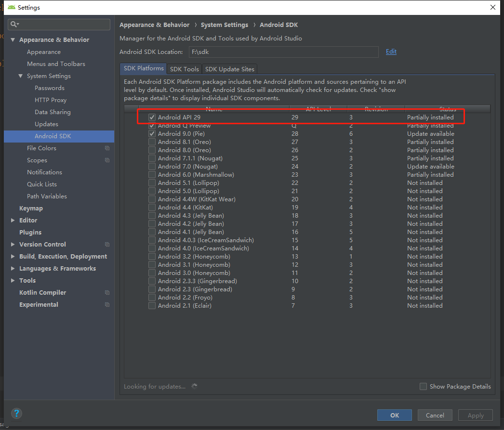This screenshot has height=430, width=504.
Task: Click the gear icon beside Kotlin Compiler
Action: click(x=107, y=292)
